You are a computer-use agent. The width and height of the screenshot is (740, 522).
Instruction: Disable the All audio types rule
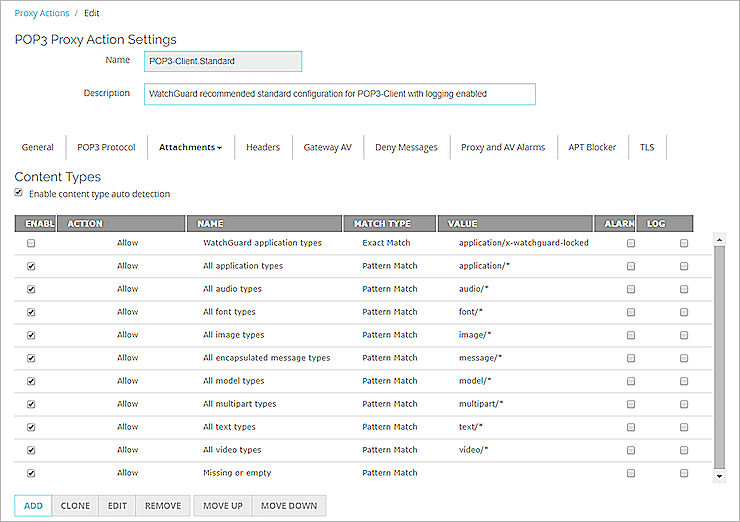pos(31,289)
